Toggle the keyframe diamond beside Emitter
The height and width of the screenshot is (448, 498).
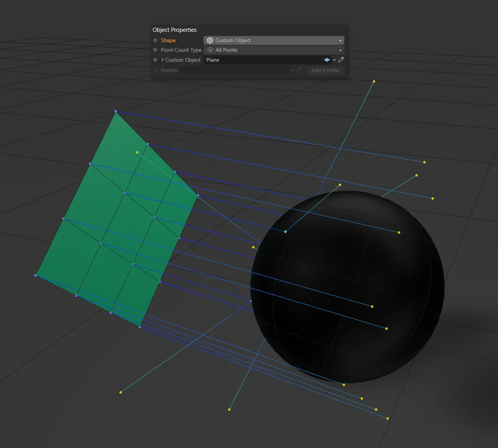click(155, 70)
